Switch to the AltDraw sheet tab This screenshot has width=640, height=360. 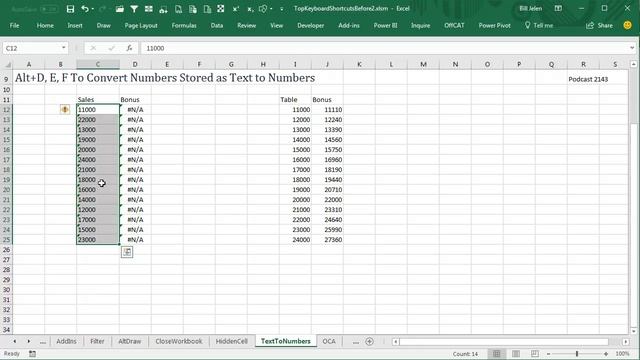tap(129, 341)
